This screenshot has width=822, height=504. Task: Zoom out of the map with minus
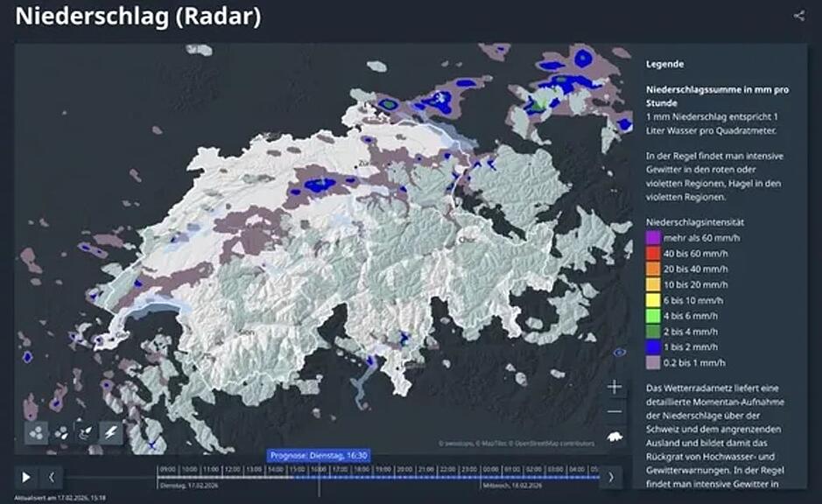615,411
